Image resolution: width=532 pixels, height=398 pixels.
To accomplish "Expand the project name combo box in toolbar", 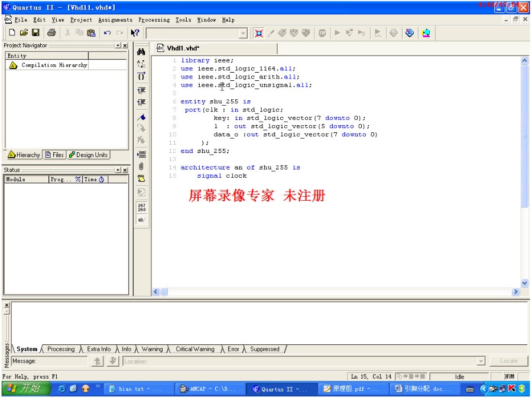I will coord(243,33).
